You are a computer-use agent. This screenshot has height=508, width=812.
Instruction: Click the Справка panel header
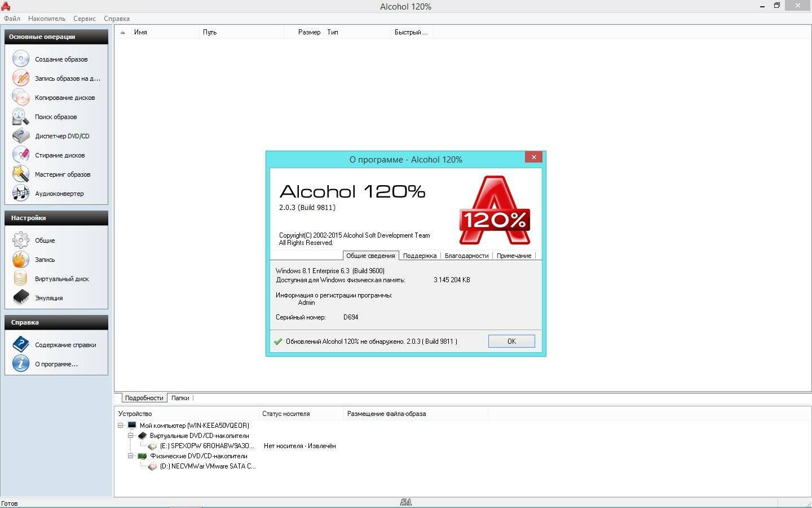pyautogui.click(x=56, y=322)
